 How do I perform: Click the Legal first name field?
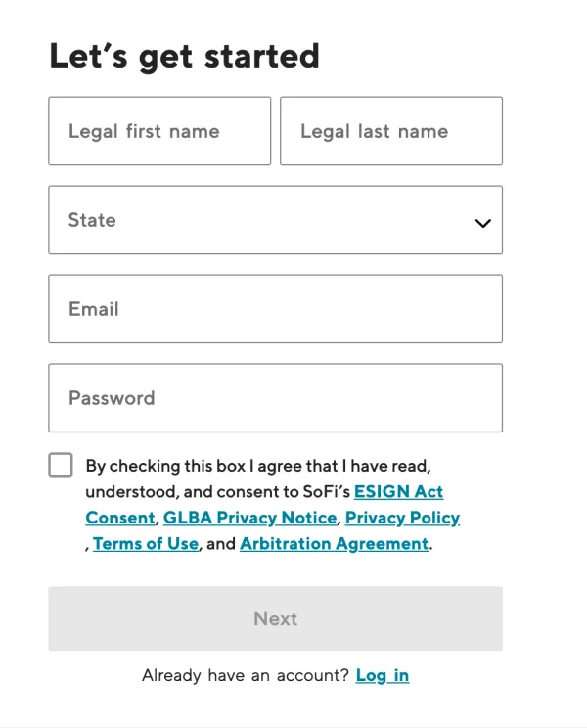159,131
